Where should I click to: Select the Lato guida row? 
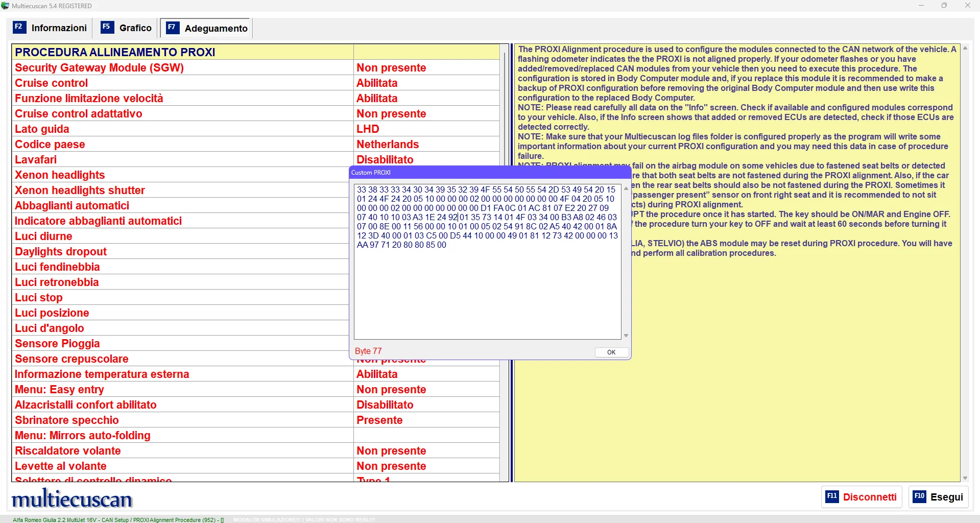[x=255, y=129]
